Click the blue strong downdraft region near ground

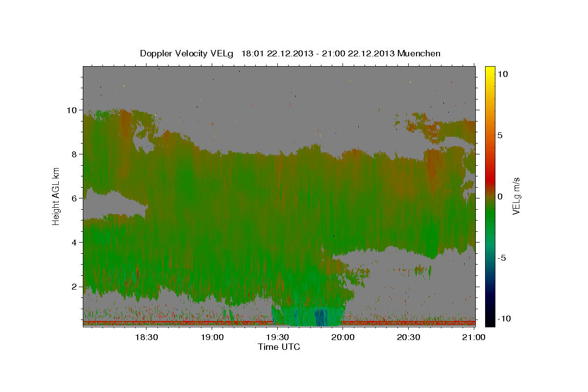click(x=320, y=317)
